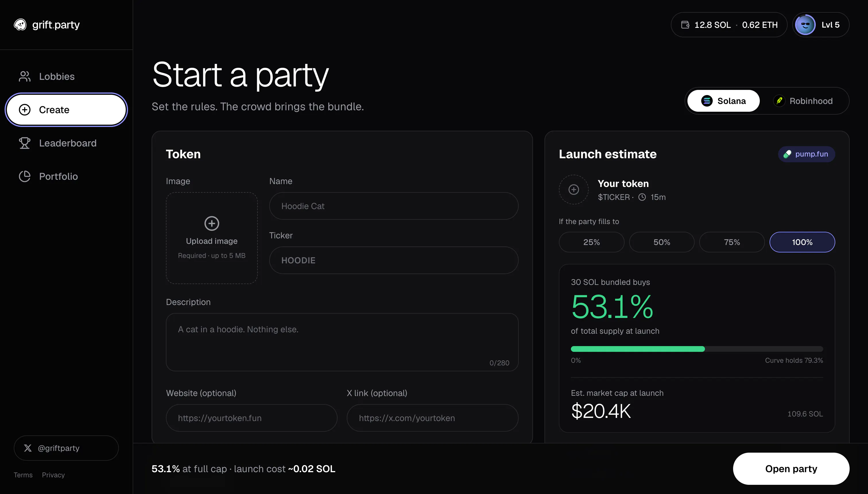
Task: Open the Create page
Action: [66, 110]
